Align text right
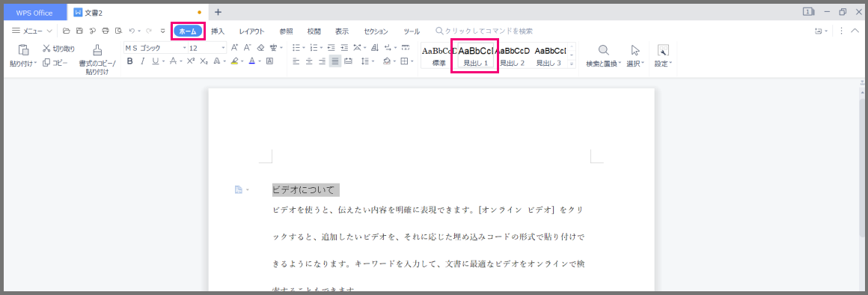The width and height of the screenshot is (868, 295). [x=322, y=61]
